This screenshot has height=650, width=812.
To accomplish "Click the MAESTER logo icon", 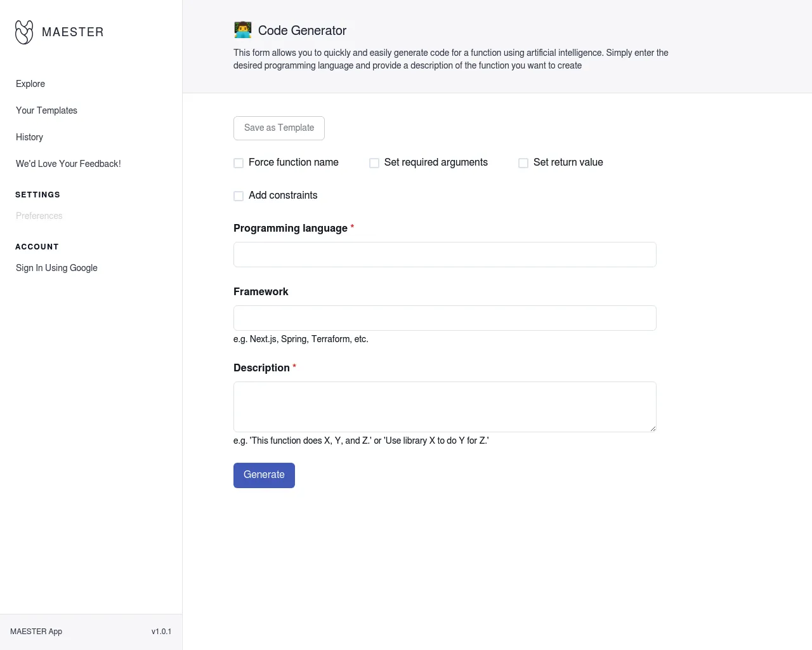I will point(24,32).
